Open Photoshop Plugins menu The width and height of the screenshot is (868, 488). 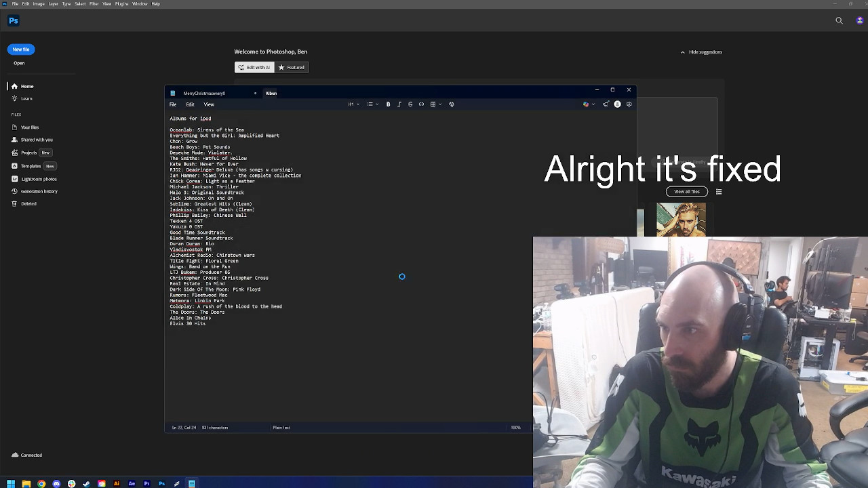click(x=122, y=4)
